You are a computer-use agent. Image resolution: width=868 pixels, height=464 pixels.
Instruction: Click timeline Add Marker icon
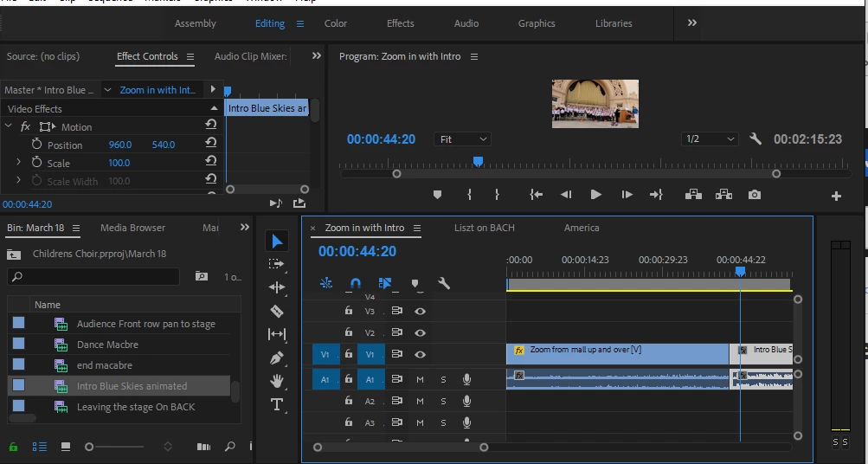coord(415,284)
